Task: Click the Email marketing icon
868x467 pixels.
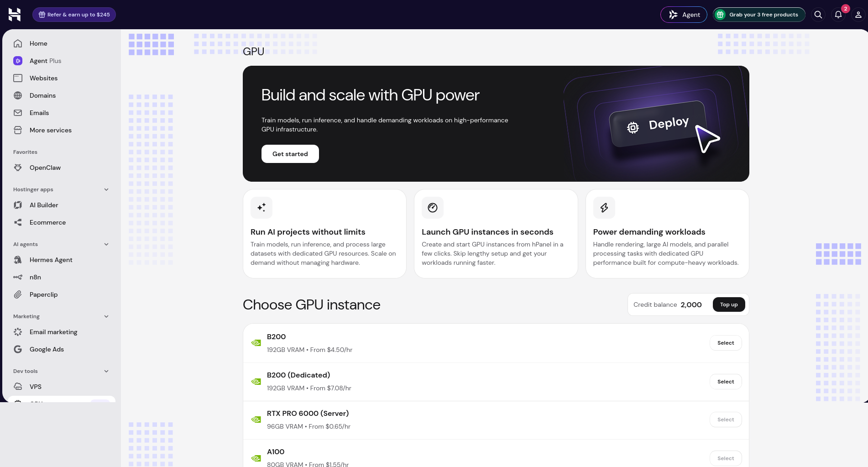Action: (18, 332)
